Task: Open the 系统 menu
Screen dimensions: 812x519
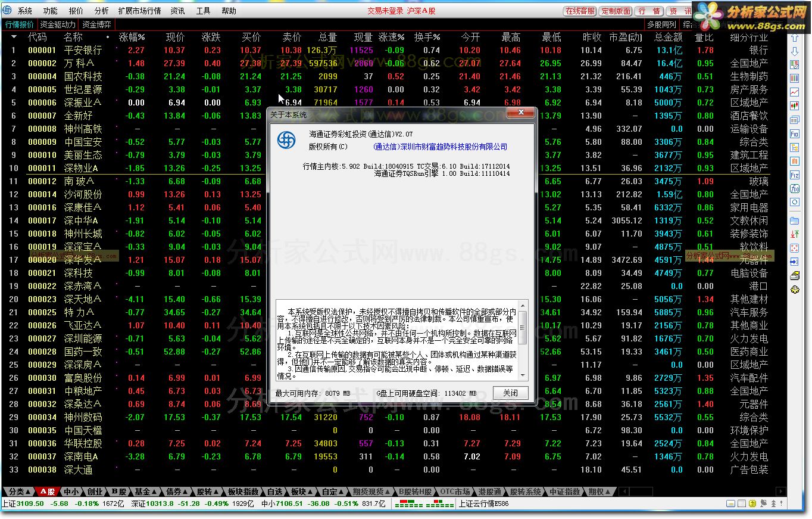Action: (x=25, y=11)
